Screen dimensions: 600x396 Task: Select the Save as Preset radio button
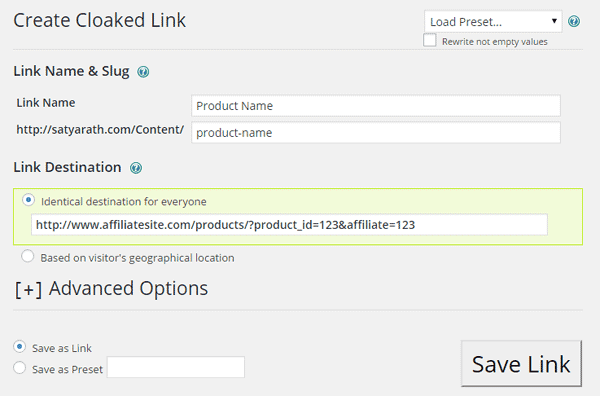(20, 368)
